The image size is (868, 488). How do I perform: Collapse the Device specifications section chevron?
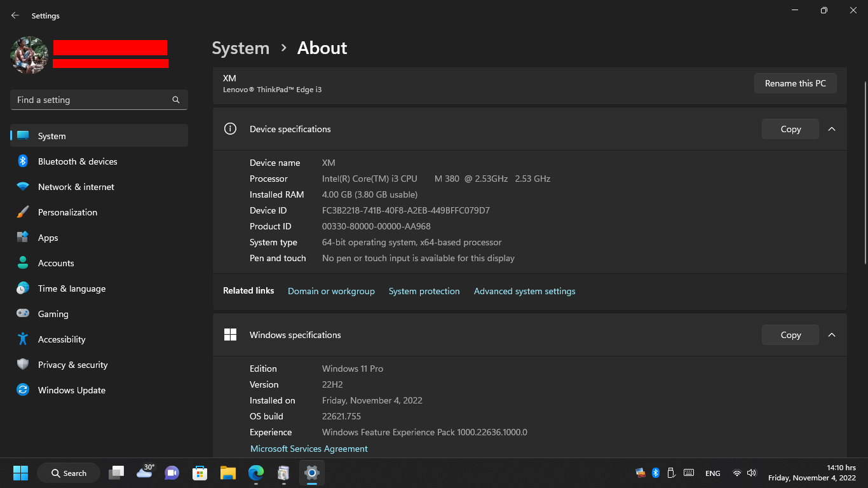832,129
